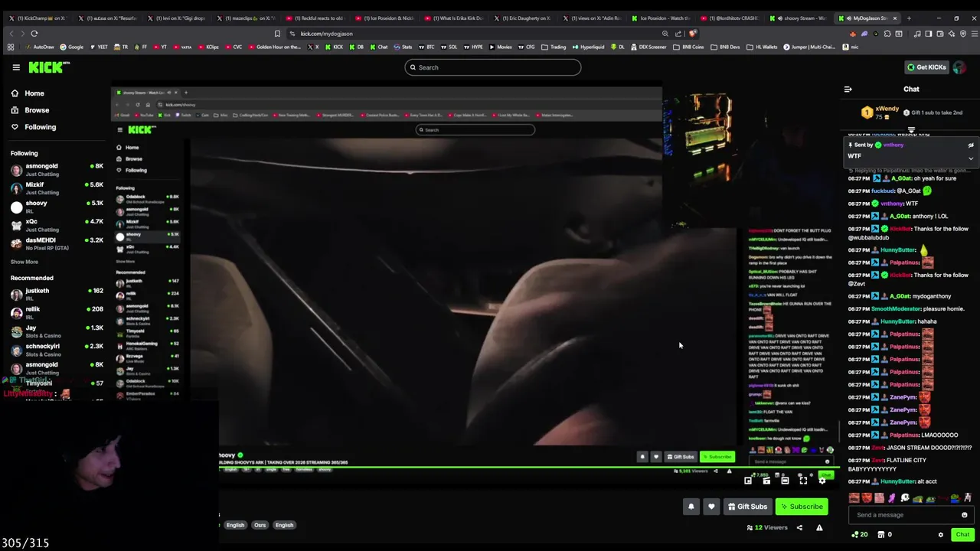Open video player settings gear

tap(822, 481)
